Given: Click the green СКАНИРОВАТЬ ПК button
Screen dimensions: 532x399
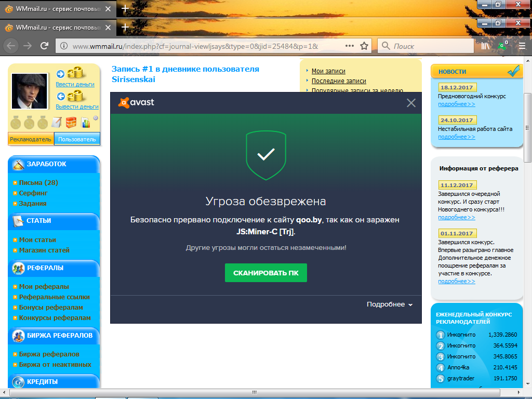Looking at the screenshot, I should click(x=266, y=273).
